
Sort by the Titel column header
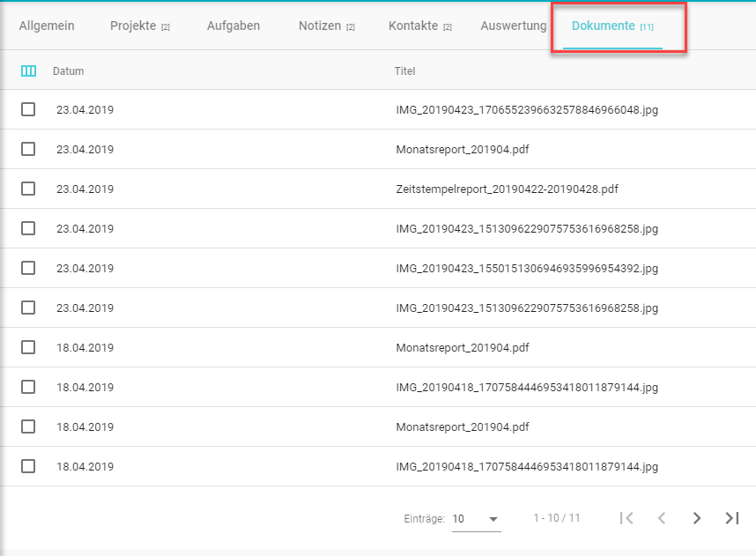point(404,71)
